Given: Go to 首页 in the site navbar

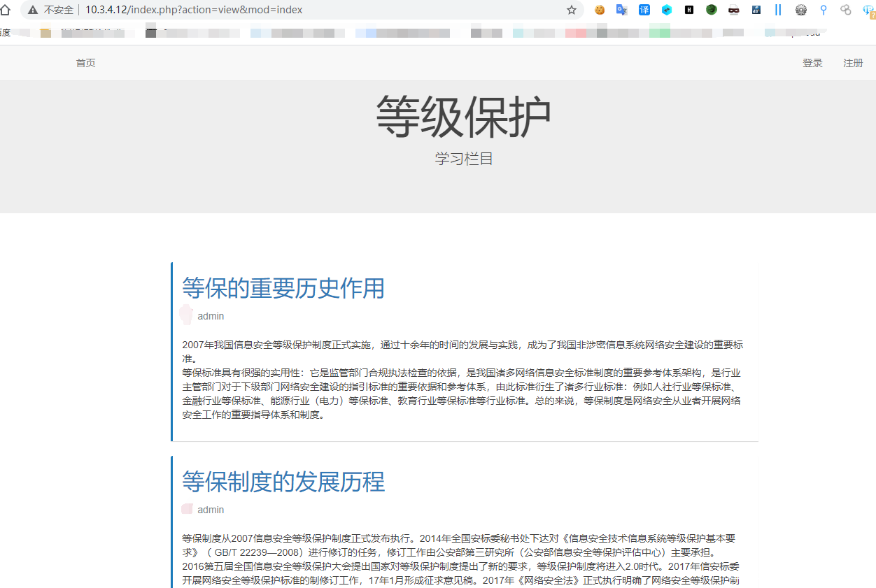Looking at the screenshot, I should tap(85, 63).
